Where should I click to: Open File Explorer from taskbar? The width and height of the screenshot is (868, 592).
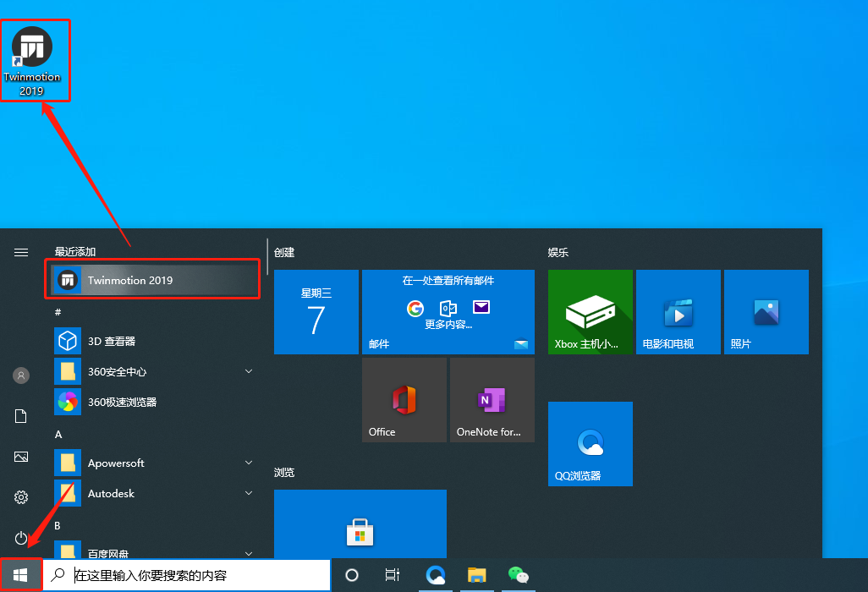coord(476,575)
